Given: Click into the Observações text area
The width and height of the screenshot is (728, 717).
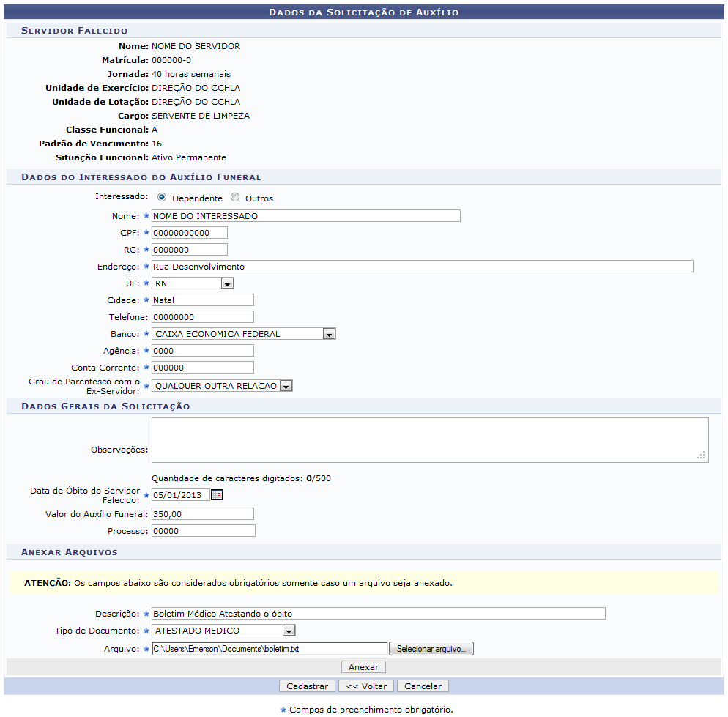Looking at the screenshot, I should tap(429, 440).
